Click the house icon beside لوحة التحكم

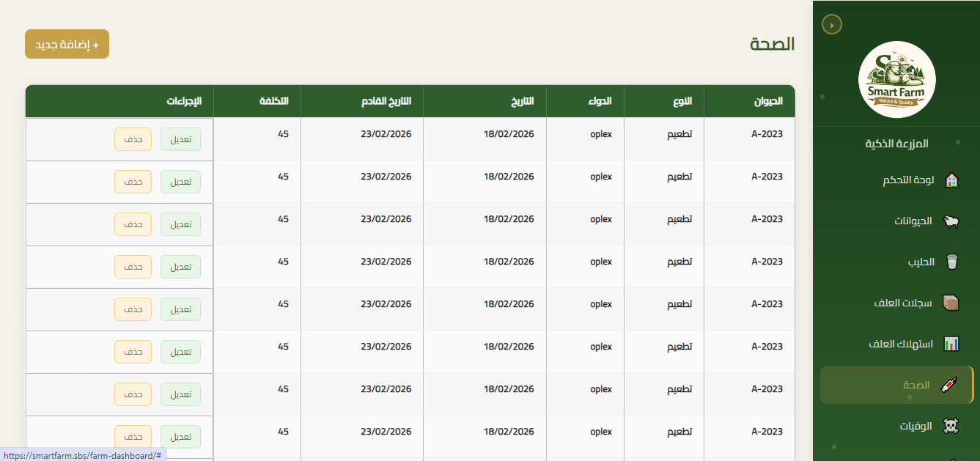pos(951,180)
